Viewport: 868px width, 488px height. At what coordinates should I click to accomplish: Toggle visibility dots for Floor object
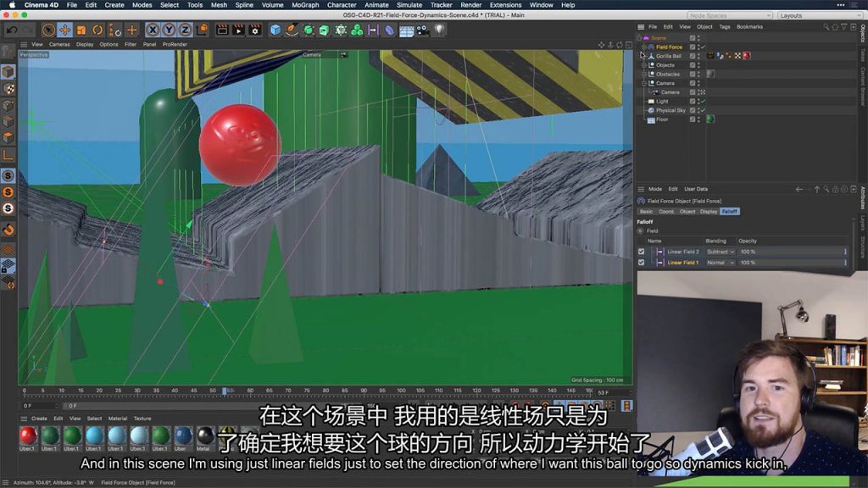pos(698,119)
